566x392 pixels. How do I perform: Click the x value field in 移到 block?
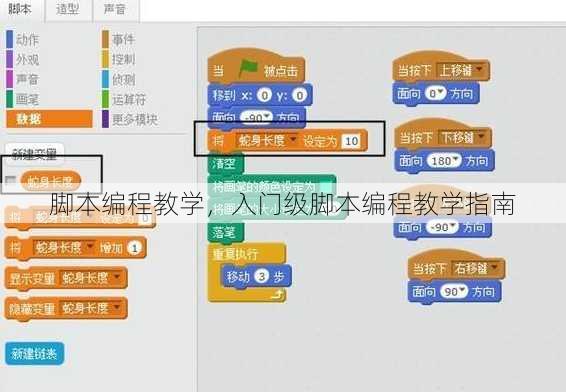tap(265, 95)
